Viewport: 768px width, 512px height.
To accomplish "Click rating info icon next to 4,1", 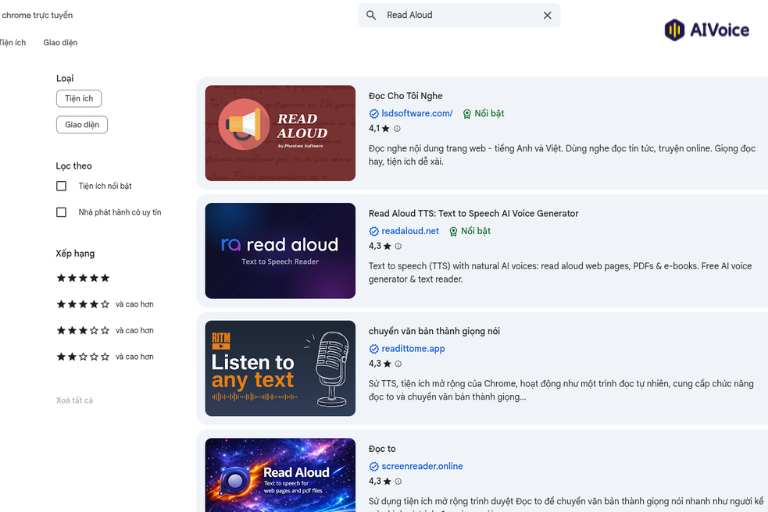I will point(397,129).
